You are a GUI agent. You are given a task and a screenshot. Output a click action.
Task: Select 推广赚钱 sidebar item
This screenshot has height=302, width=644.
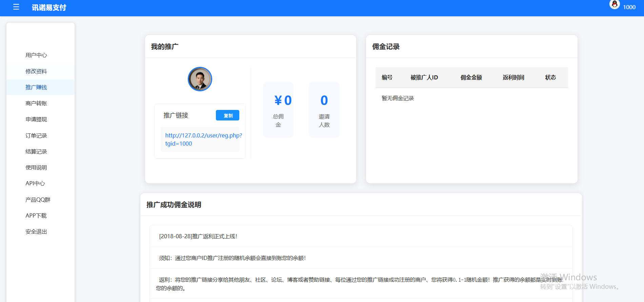[36, 87]
